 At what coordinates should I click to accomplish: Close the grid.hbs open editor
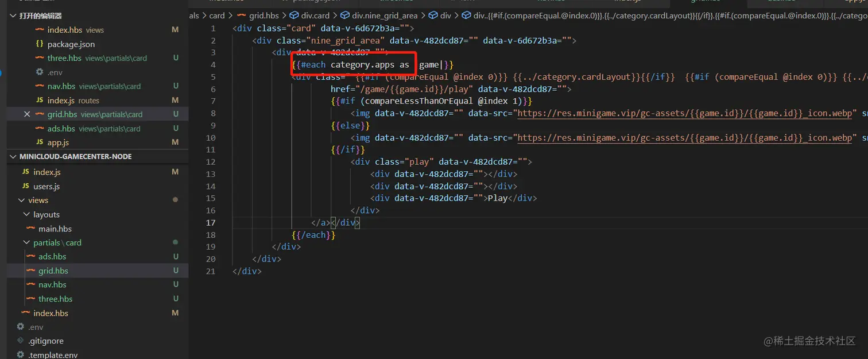pyautogui.click(x=27, y=114)
